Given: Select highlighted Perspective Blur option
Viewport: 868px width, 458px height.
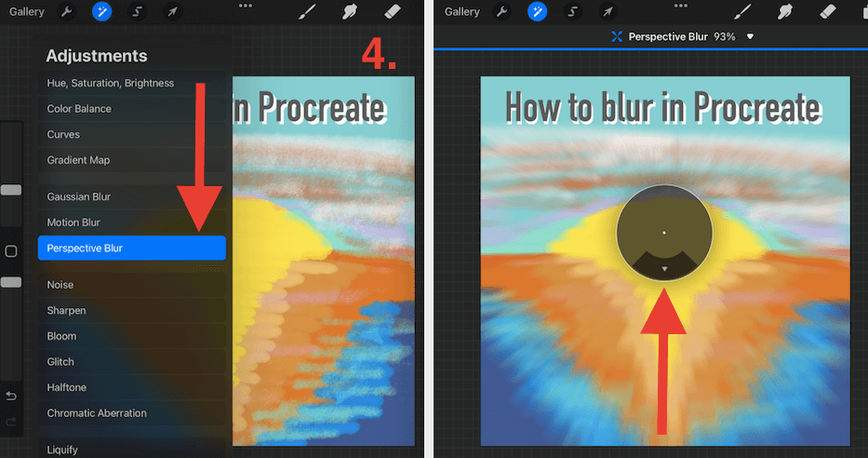Looking at the screenshot, I should click(132, 249).
